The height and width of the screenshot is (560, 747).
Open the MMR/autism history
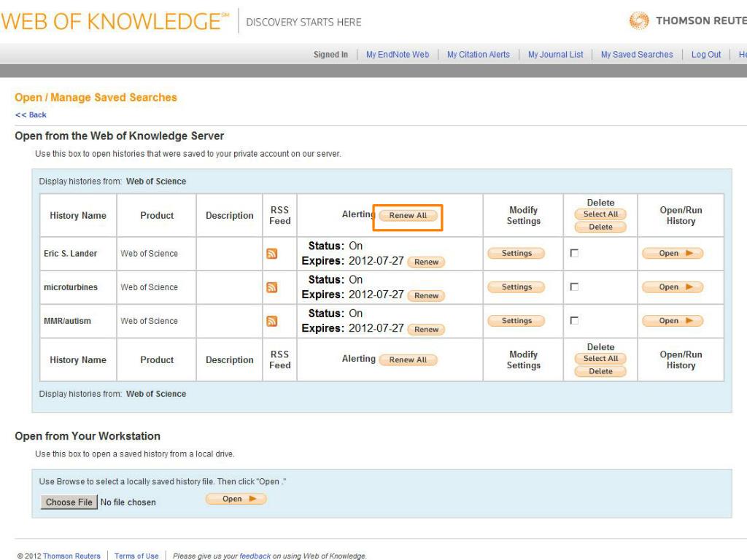tap(673, 321)
